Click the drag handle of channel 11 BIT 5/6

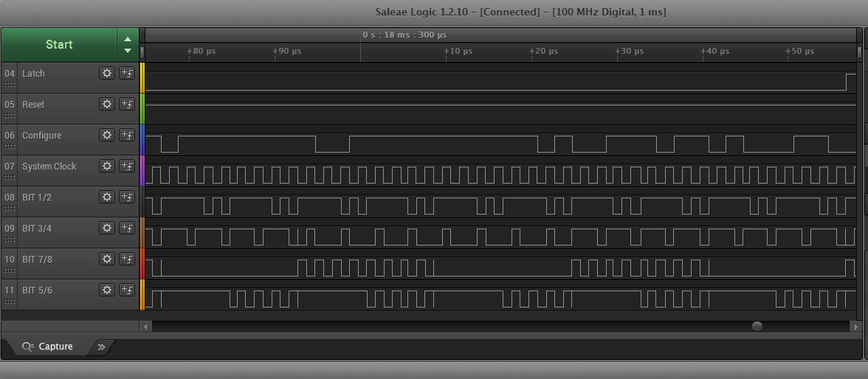click(x=9, y=302)
